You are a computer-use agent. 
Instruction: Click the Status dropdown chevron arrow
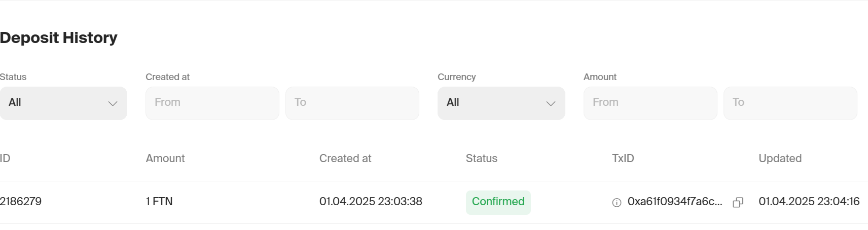pyautogui.click(x=113, y=103)
